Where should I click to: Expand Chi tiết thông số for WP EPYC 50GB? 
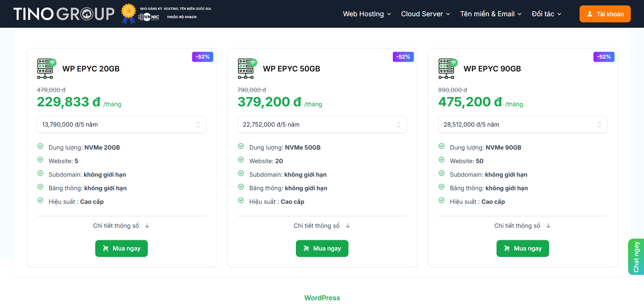[322, 226]
